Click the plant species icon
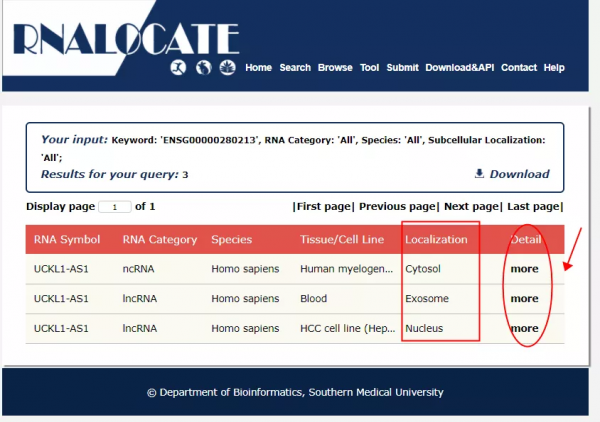This screenshot has width=600, height=422. (x=227, y=67)
